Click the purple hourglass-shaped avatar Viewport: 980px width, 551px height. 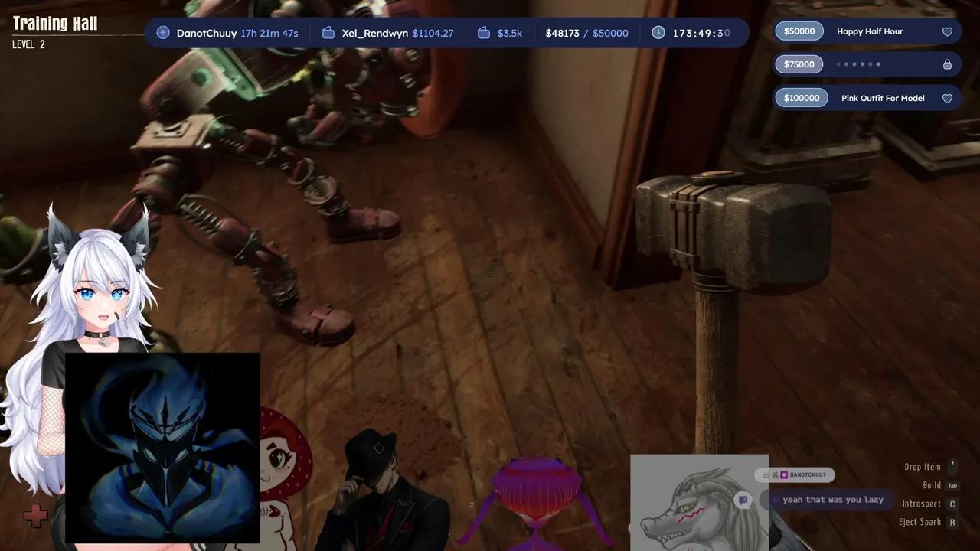coord(537,501)
